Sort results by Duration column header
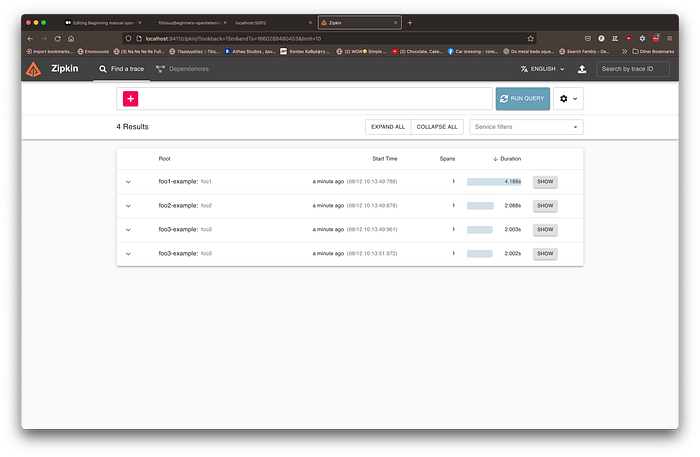The height and width of the screenshot is (457, 700). (x=507, y=158)
